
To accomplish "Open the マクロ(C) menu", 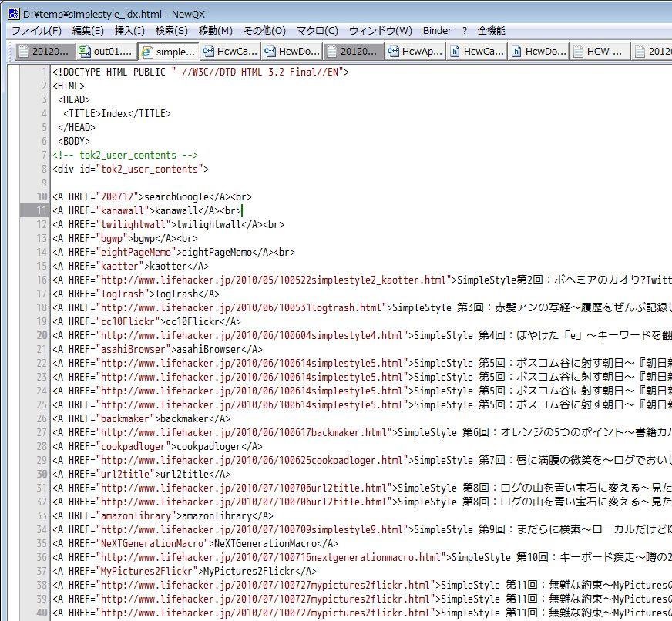I will pos(317,31).
